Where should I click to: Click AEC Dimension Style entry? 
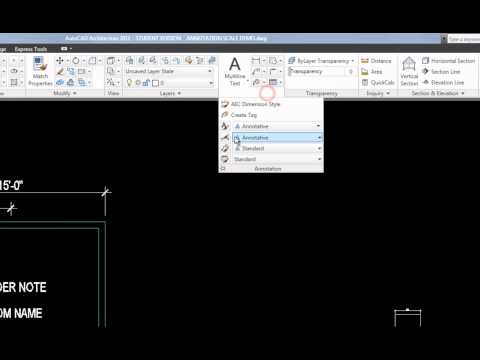point(255,104)
